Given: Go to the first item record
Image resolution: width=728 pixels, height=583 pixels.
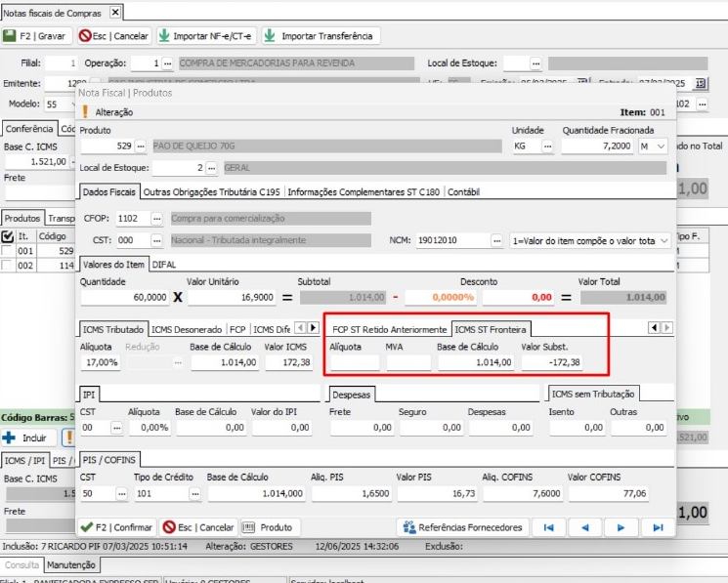Looking at the screenshot, I should [549, 527].
